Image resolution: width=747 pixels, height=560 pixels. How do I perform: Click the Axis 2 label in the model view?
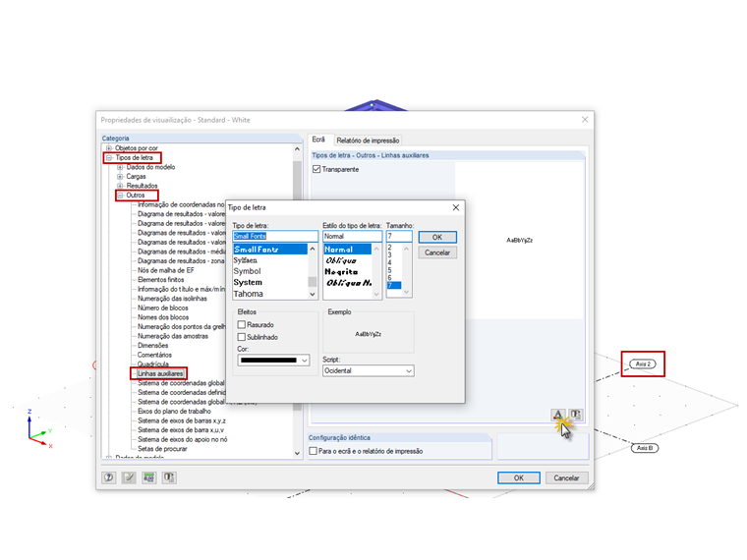point(643,364)
